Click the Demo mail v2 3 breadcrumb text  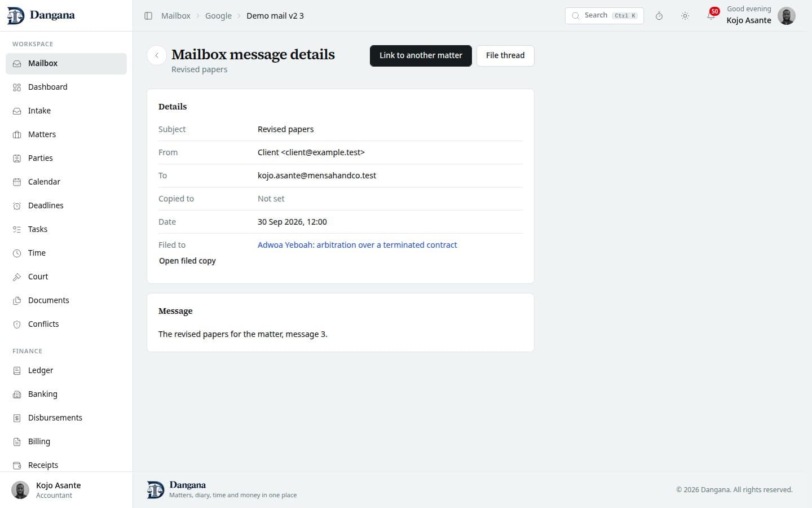[x=275, y=16]
